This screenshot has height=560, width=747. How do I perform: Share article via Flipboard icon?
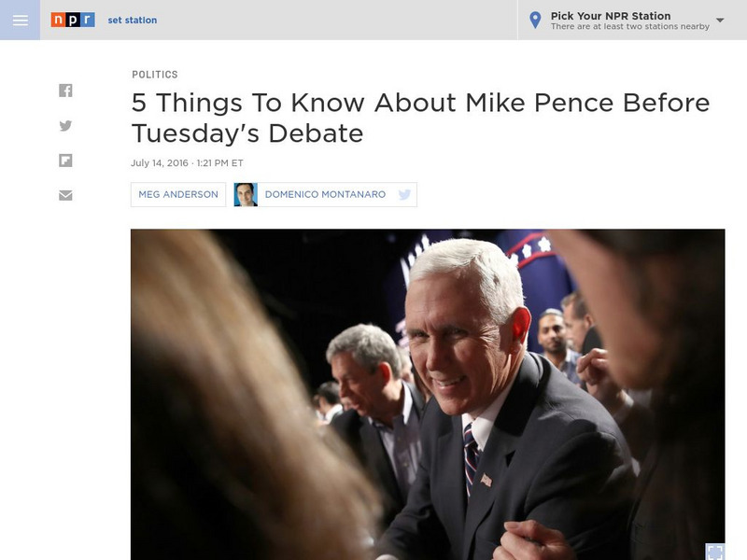click(65, 161)
